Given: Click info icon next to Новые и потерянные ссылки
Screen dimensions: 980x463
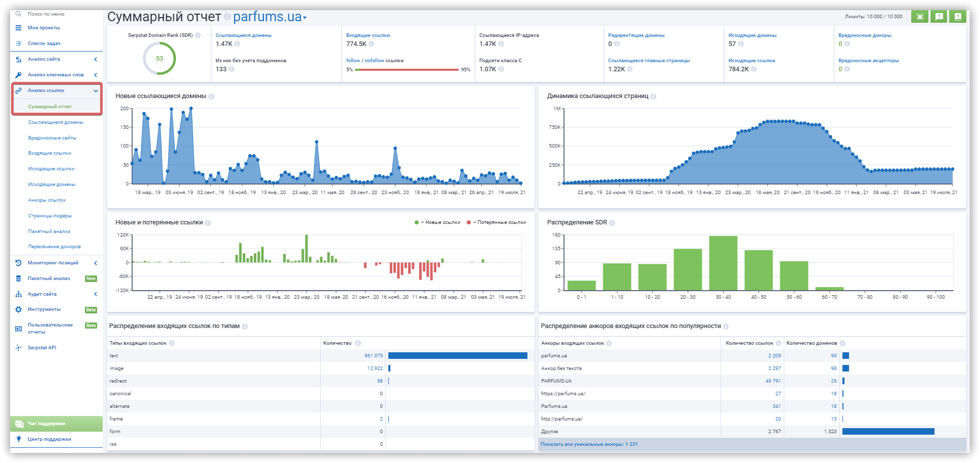Looking at the screenshot, I should coord(208,223).
